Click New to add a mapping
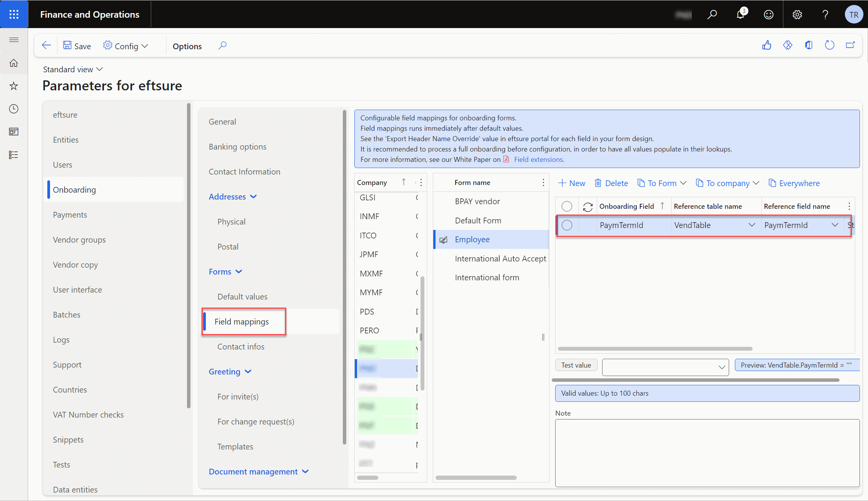This screenshot has height=501, width=868. point(572,183)
